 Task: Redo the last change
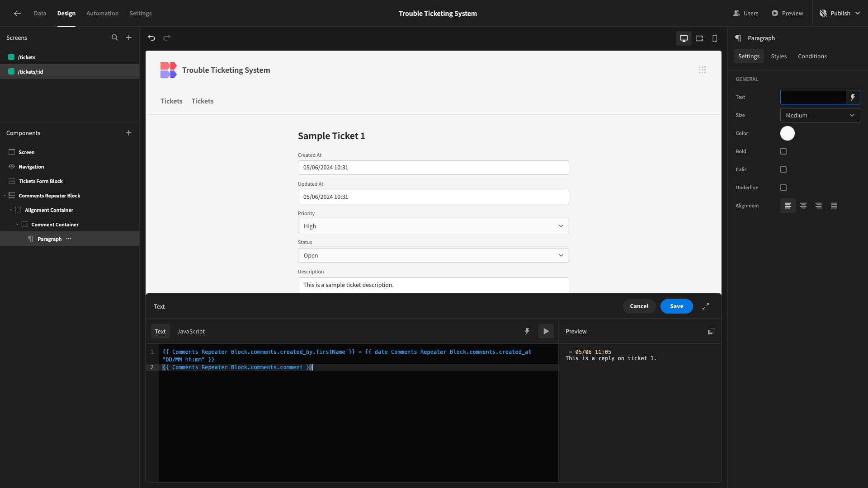[x=167, y=38]
